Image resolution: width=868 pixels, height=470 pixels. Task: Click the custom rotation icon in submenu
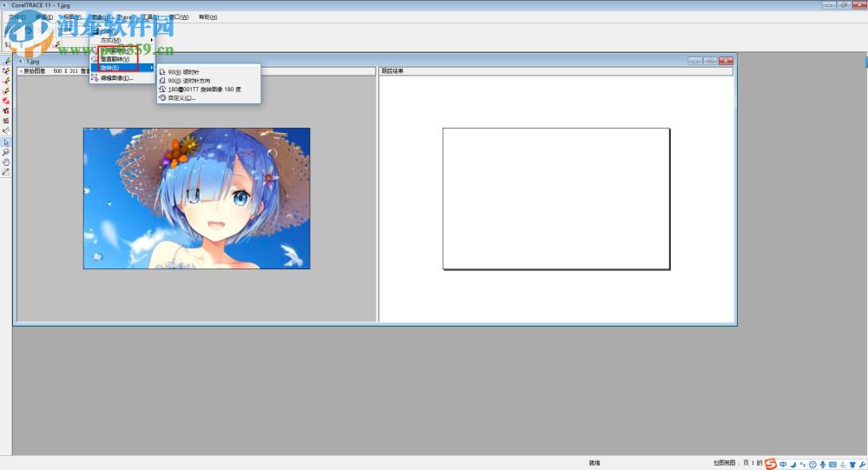coord(162,97)
